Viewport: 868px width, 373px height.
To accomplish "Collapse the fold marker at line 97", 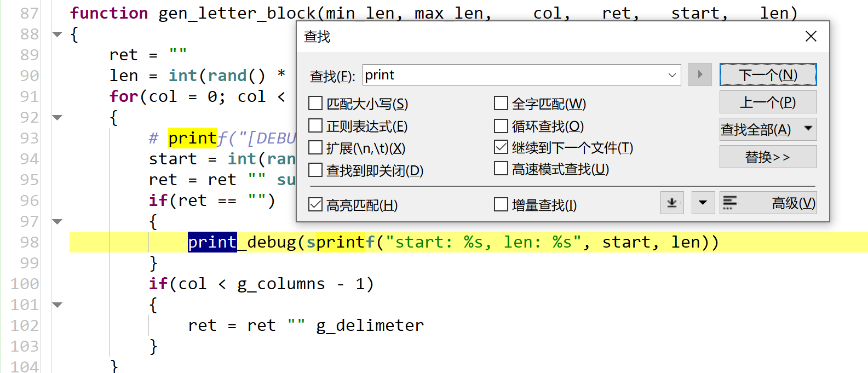I will click(x=57, y=221).
